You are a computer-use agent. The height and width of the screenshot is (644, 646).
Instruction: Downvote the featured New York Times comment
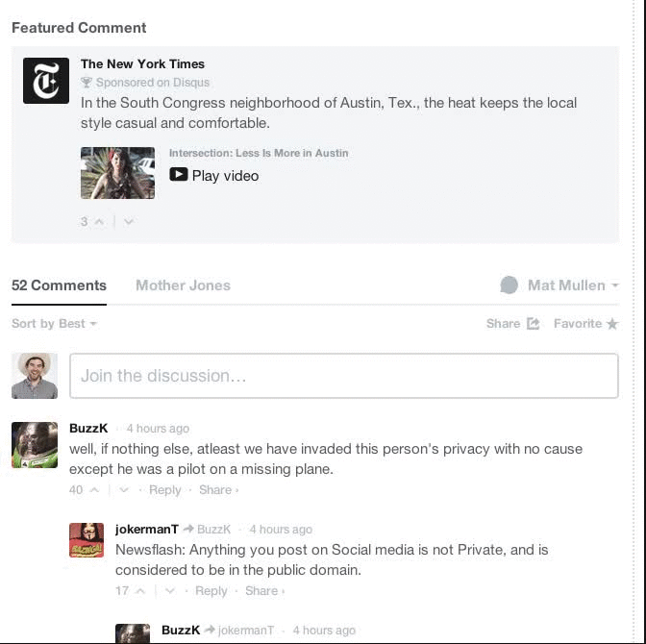pyautogui.click(x=129, y=222)
